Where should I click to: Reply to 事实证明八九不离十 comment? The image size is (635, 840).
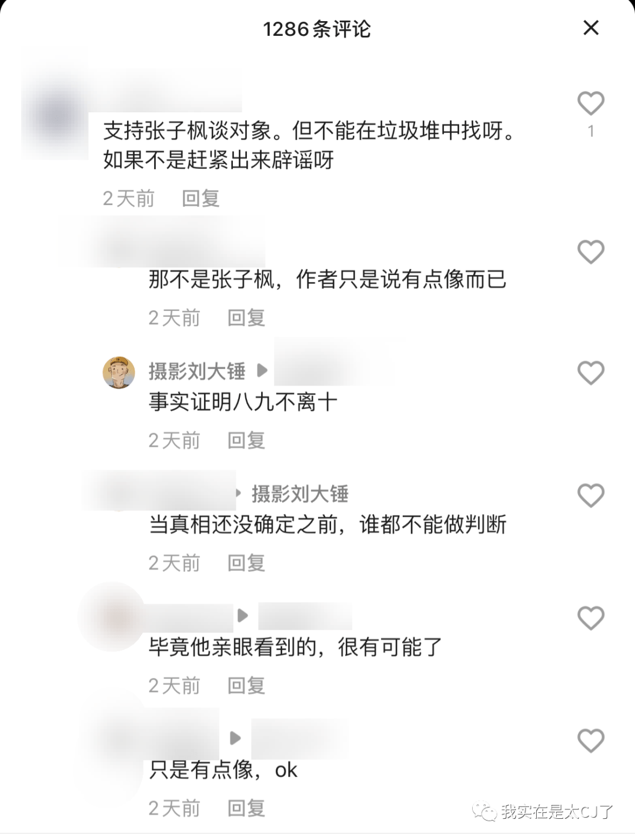click(x=246, y=440)
